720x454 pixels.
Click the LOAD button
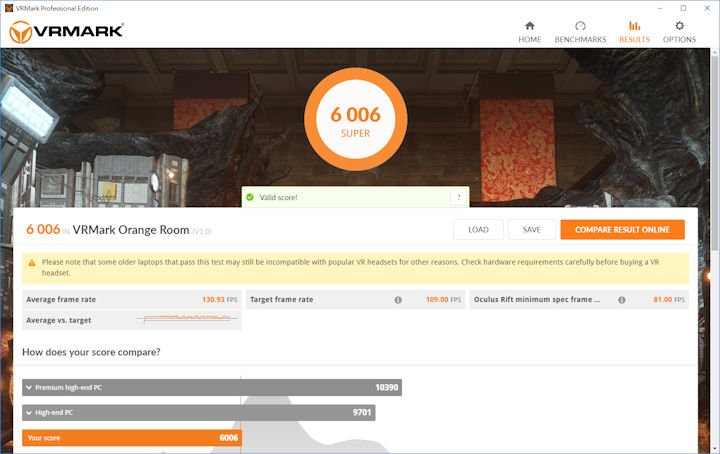pos(478,230)
